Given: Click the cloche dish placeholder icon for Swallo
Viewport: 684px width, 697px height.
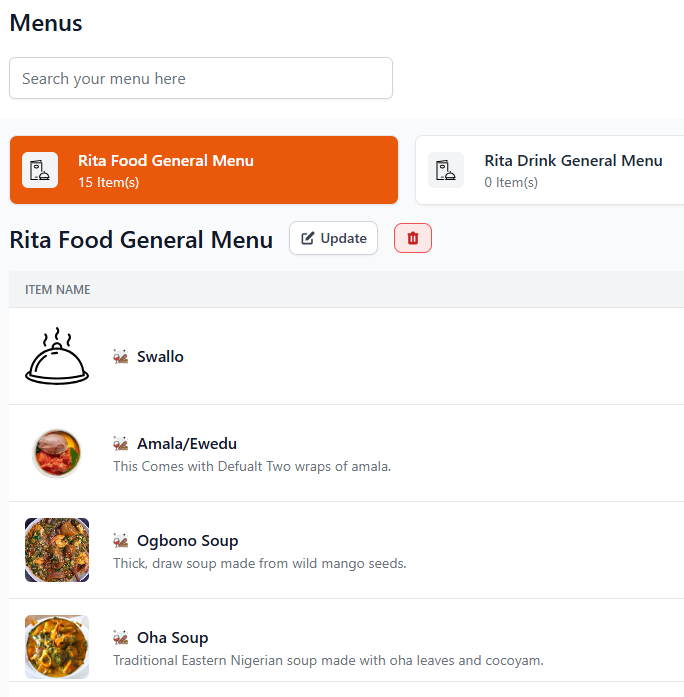Looking at the screenshot, I should (57, 356).
